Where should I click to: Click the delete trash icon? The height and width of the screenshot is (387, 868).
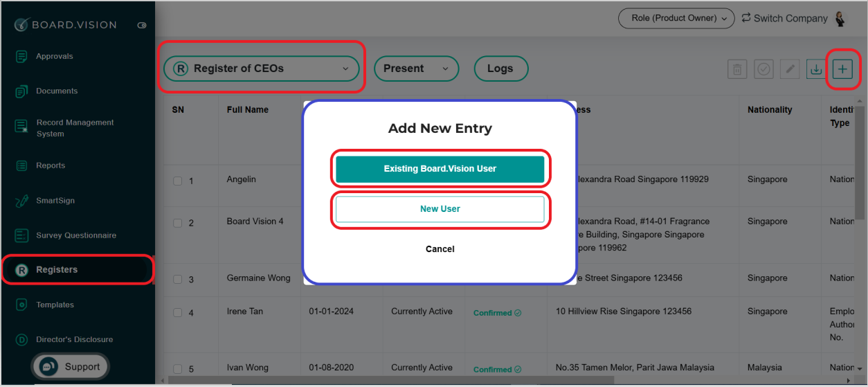737,69
